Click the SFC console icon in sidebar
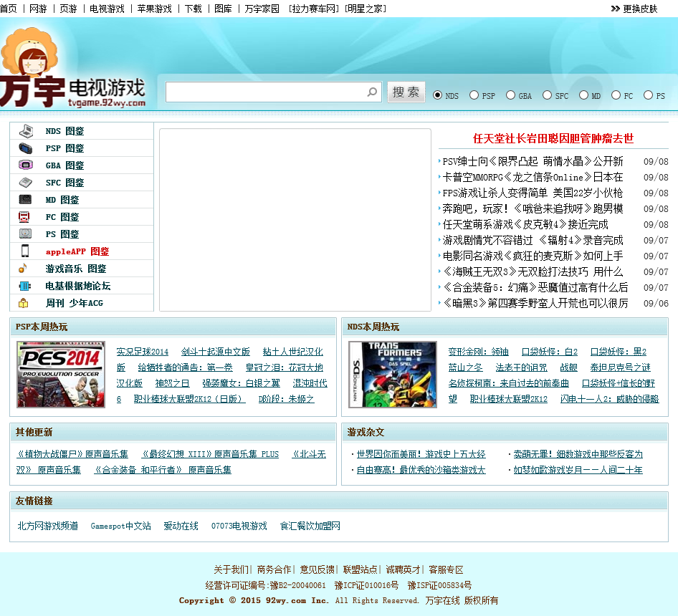The image size is (678, 616). click(26, 183)
